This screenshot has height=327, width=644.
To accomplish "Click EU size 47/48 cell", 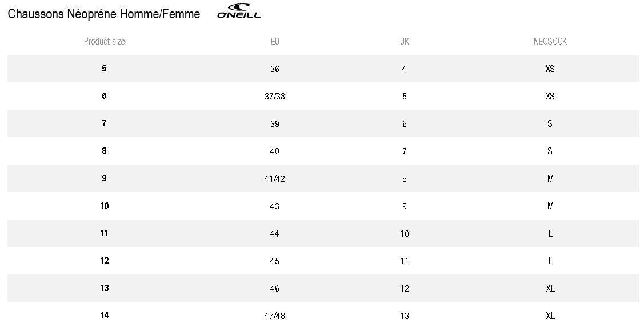I will coord(275,316).
